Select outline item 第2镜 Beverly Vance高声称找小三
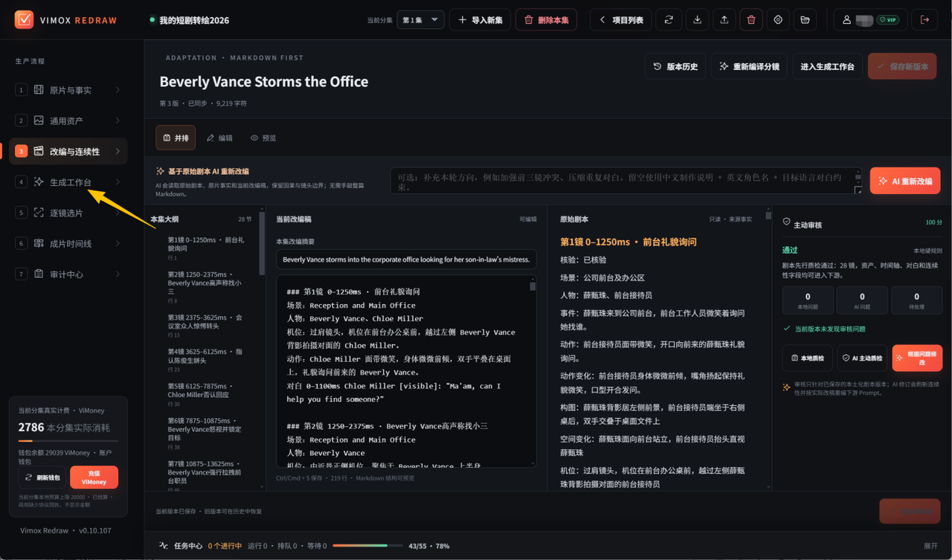Screen dimensions: 952x560 point(205,287)
